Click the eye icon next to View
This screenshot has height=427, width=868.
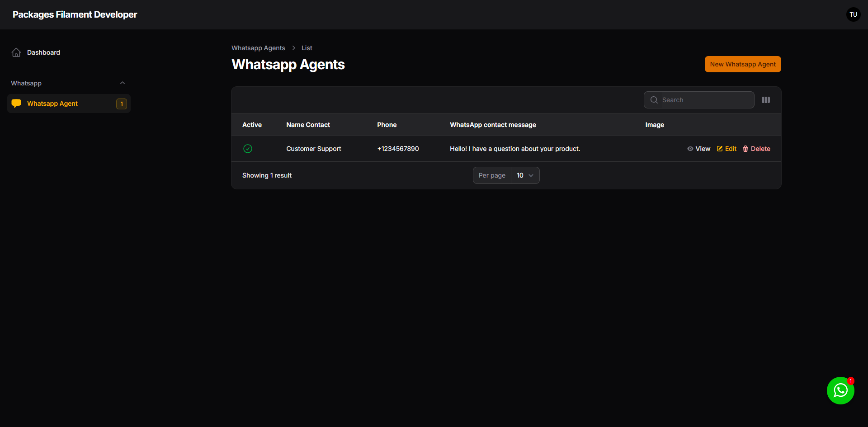coord(689,149)
